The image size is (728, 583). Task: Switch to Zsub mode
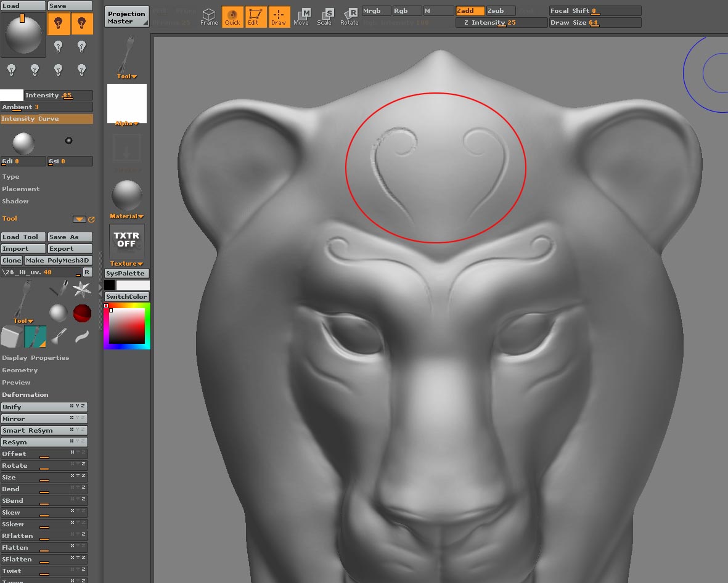point(501,10)
